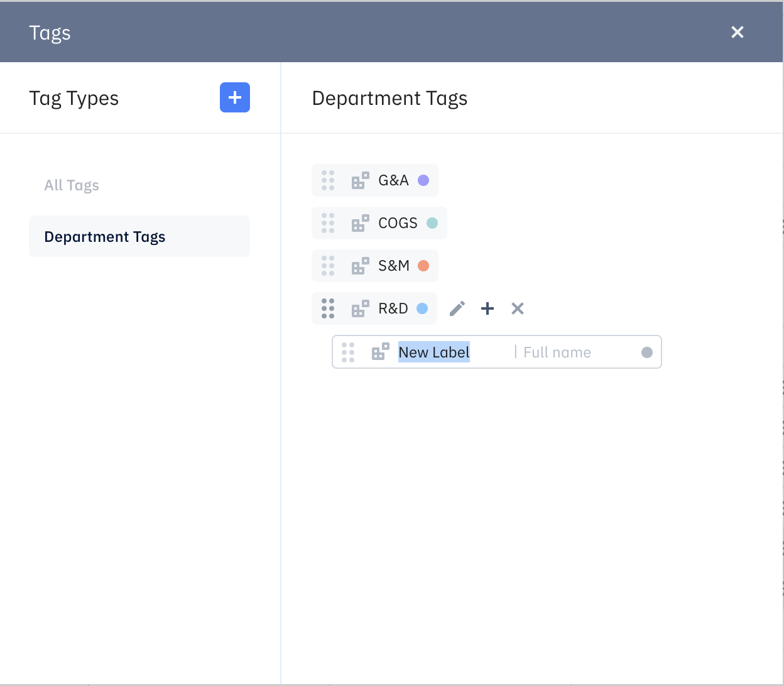Select the R&D tag text
The width and height of the screenshot is (784, 686).
point(393,308)
